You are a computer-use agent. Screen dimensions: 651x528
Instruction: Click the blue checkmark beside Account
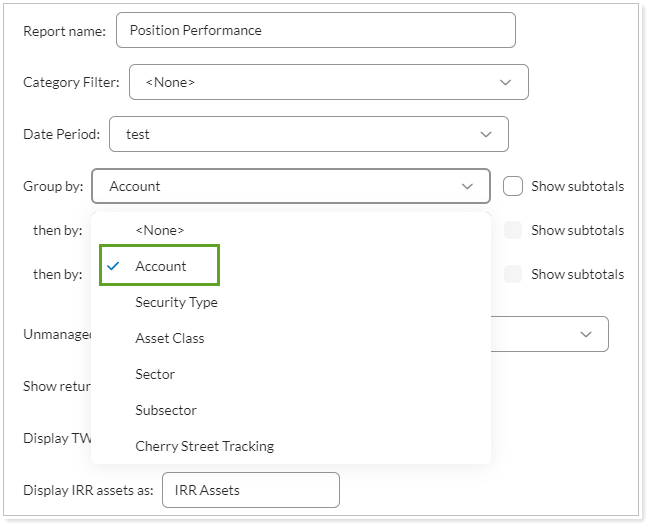click(x=114, y=266)
